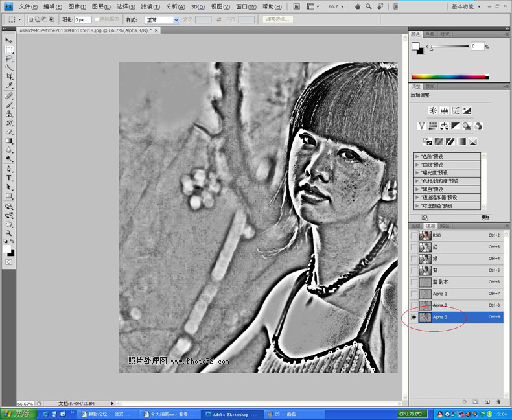The image size is (512, 420).
Task: Add Exposure adjustment icon
Action: pos(467,110)
